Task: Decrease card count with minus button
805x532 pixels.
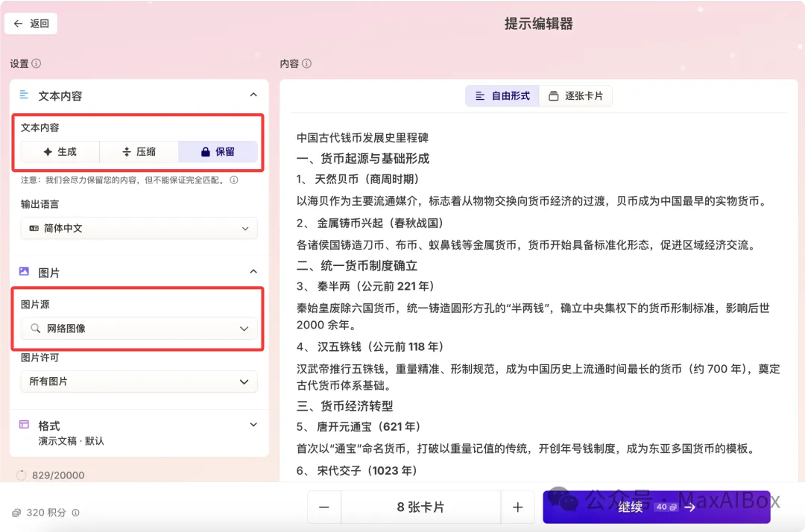Action: click(324, 507)
